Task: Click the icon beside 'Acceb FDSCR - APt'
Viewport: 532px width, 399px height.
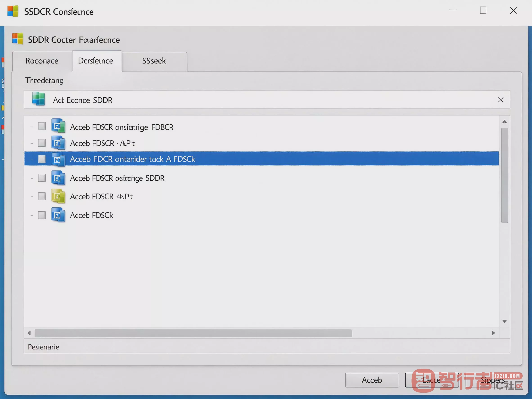Action: pyautogui.click(x=58, y=143)
